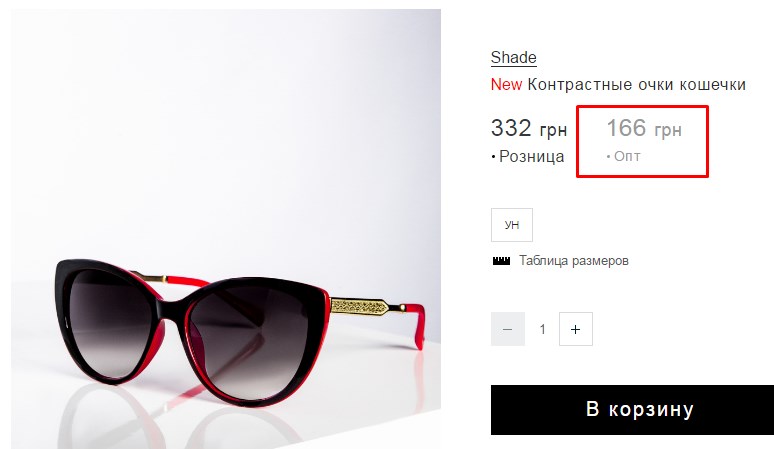Screen dimensions: 774x449
Task: Click the red New badge label
Action: click(506, 84)
